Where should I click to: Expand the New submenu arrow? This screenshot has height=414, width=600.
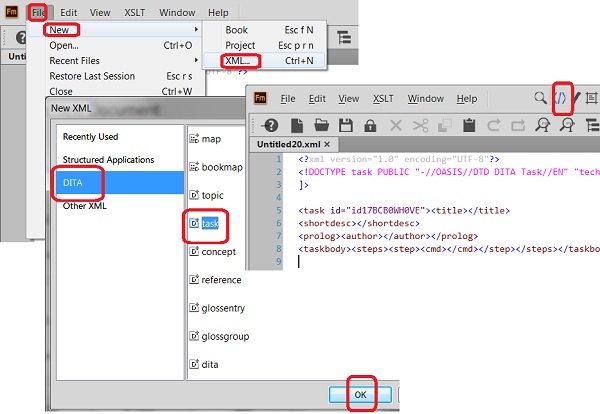196,29
